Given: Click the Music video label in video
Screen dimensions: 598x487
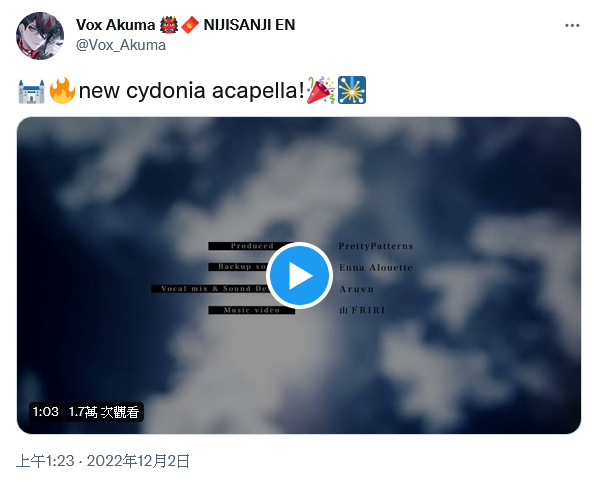Looking at the screenshot, I should click(252, 310).
